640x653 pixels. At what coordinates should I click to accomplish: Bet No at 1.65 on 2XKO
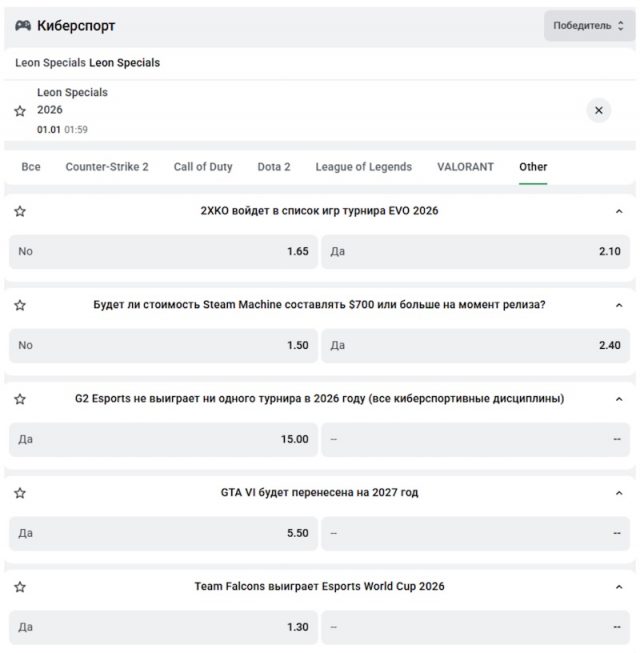pyautogui.click(x=163, y=252)
